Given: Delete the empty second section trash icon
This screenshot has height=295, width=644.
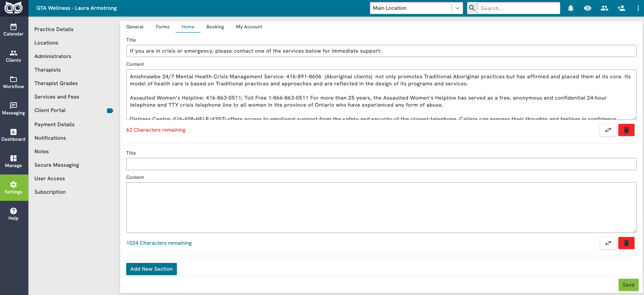Looking at the screenshot, I should [626, 243].
